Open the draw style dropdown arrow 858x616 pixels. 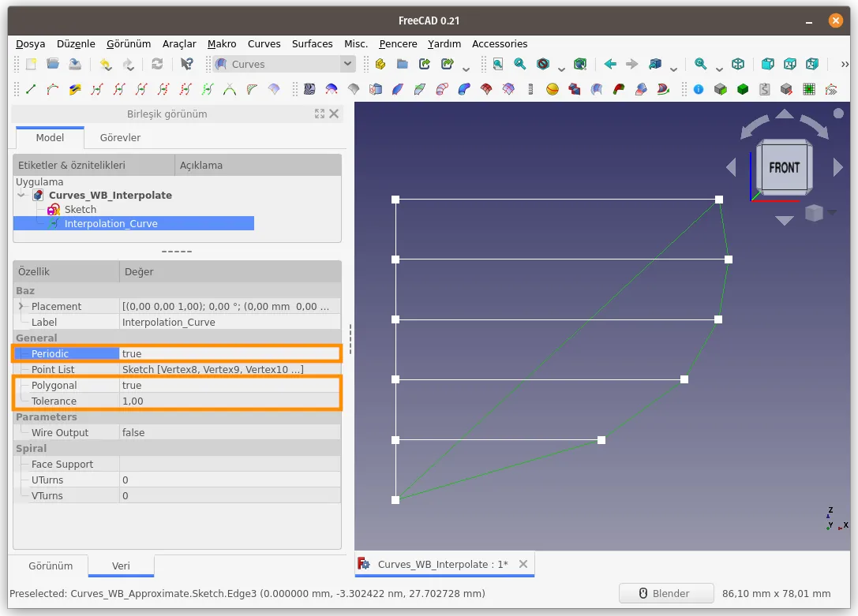point(561,69)
